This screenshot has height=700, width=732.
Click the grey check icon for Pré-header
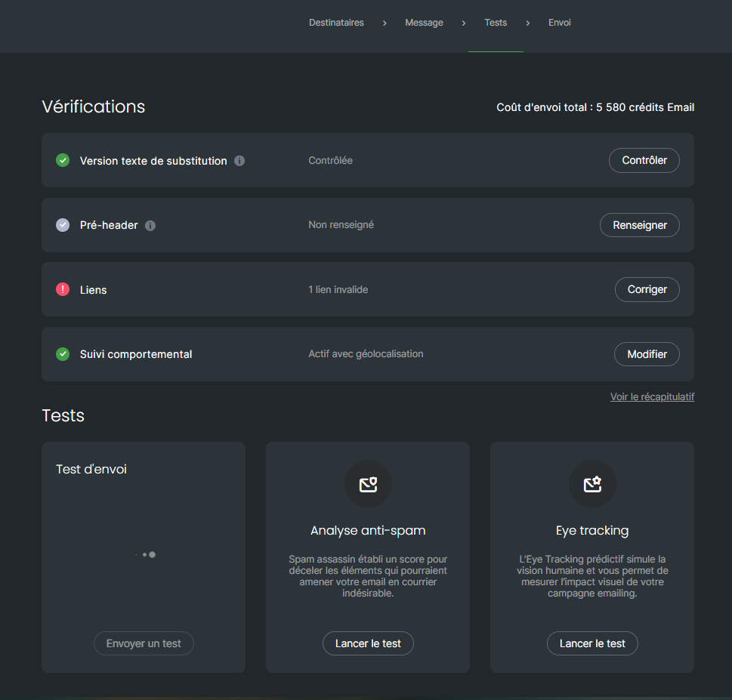(63, 225)
